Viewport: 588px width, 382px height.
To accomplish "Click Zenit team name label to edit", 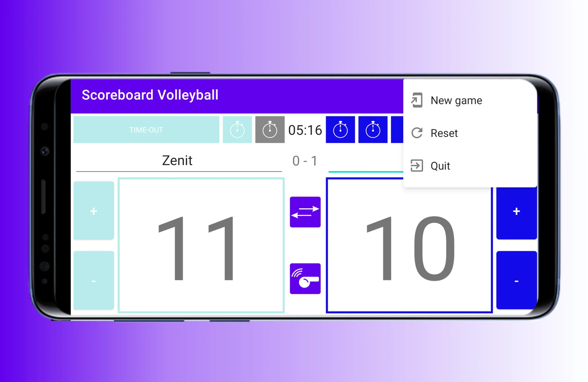I will coord(177,160).
